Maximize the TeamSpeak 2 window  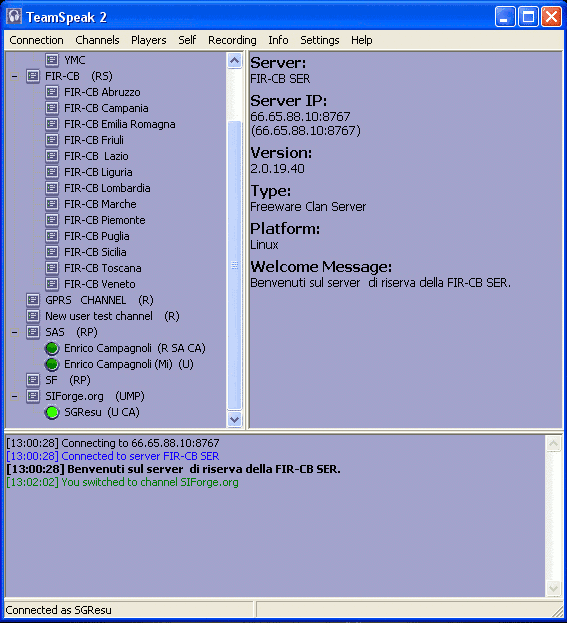[x=528, y=17]
